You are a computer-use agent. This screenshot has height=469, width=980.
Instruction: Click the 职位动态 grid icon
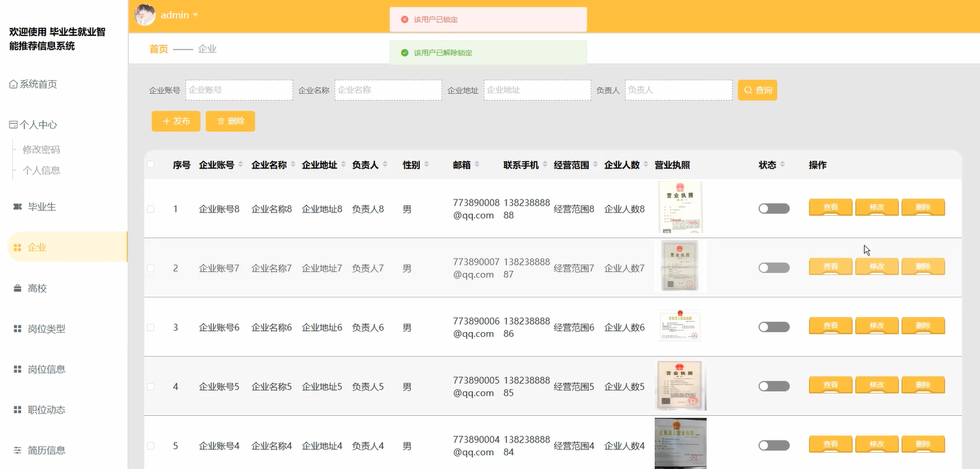coord(18,410)
